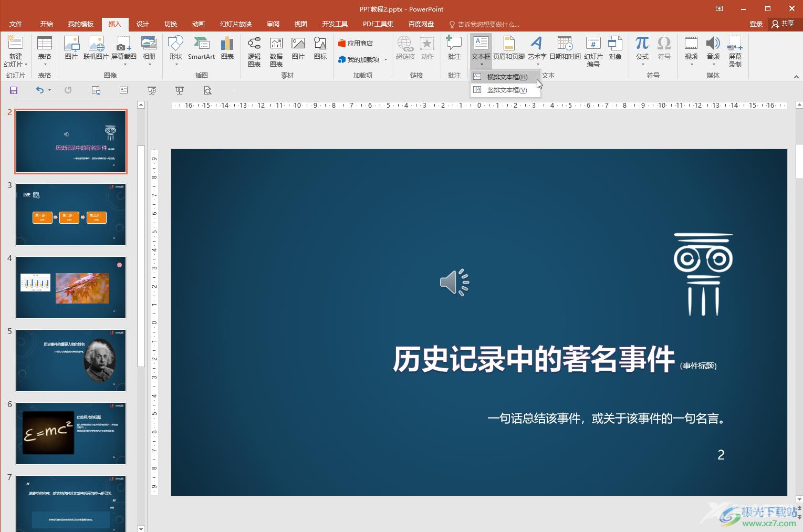
Task: Open the 应用商店 add-in store
Action: pyautogui.click(x=356, y=43)
